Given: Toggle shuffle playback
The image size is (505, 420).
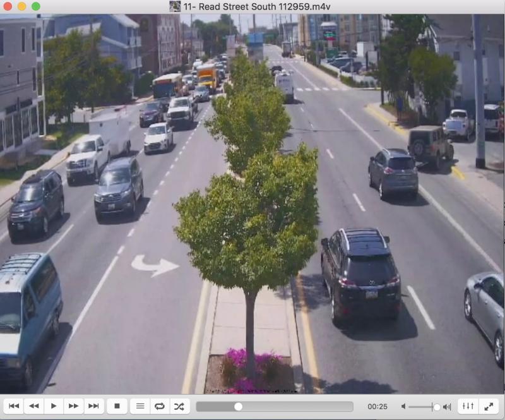Looking at the screenshot, I should pos(179,406).
